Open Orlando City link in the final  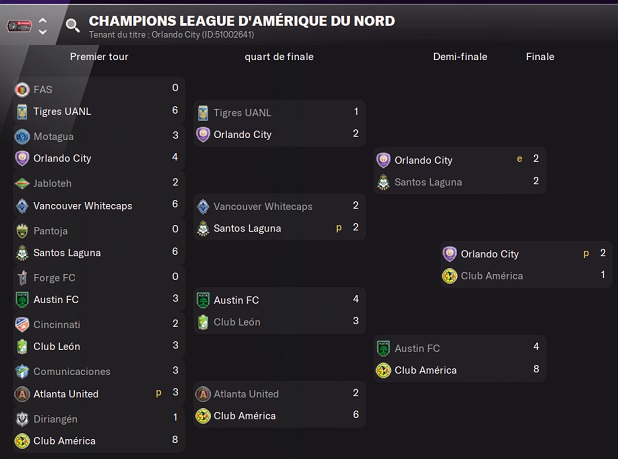point(489,254)
